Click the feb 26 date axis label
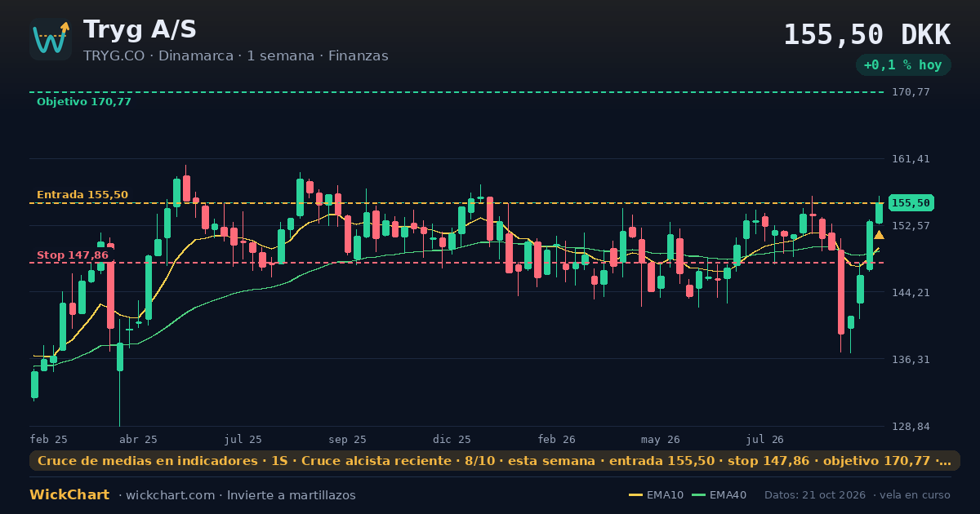This screenshot has height=514, width=980. point(556,439)
